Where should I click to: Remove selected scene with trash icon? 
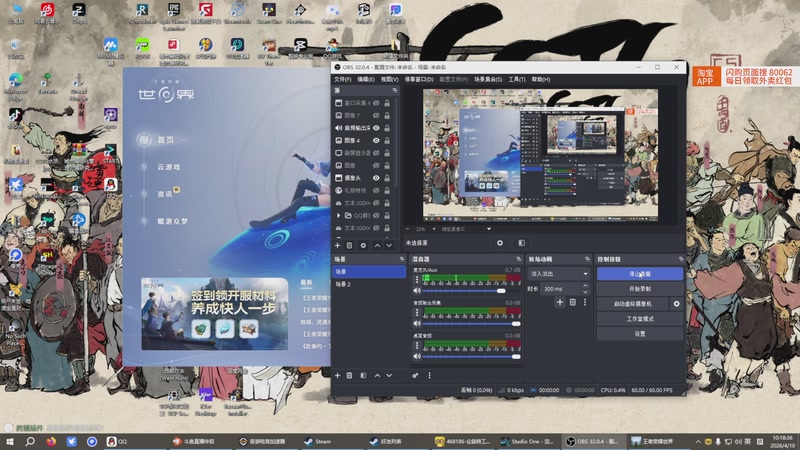[x=349, y=376]
